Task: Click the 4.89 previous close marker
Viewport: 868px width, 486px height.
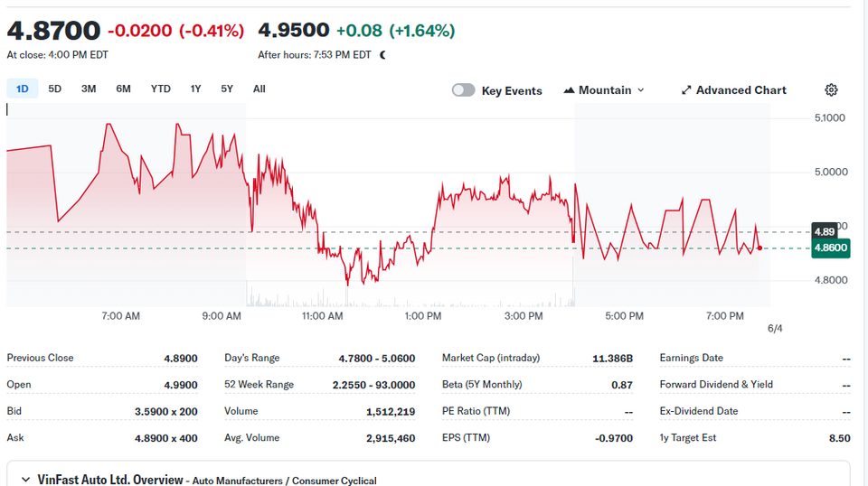Action: [825, 231]
